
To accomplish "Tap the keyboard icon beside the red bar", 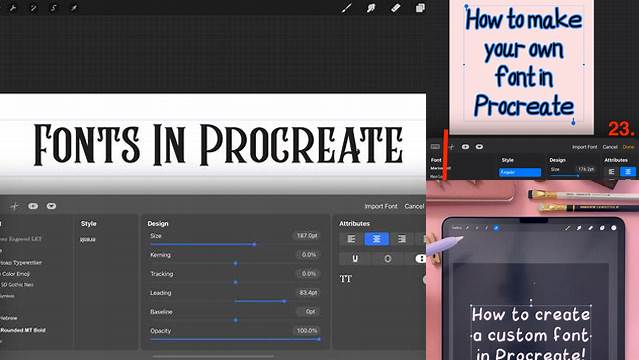I will 435,147.
